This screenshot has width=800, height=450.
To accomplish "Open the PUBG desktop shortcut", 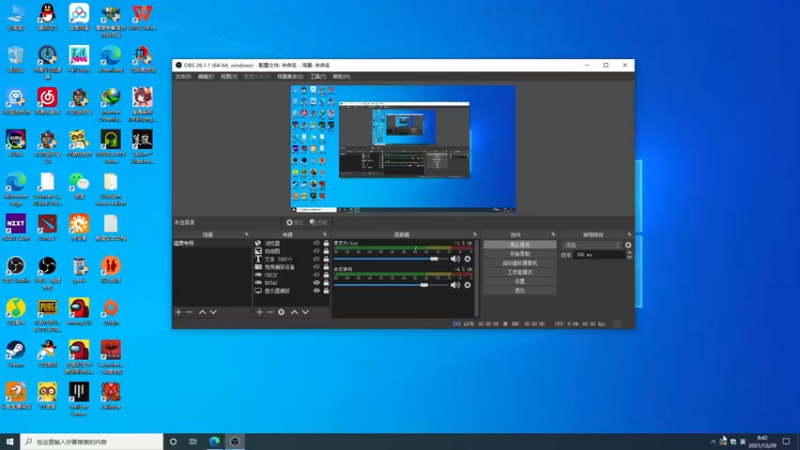I will point(47,315).
